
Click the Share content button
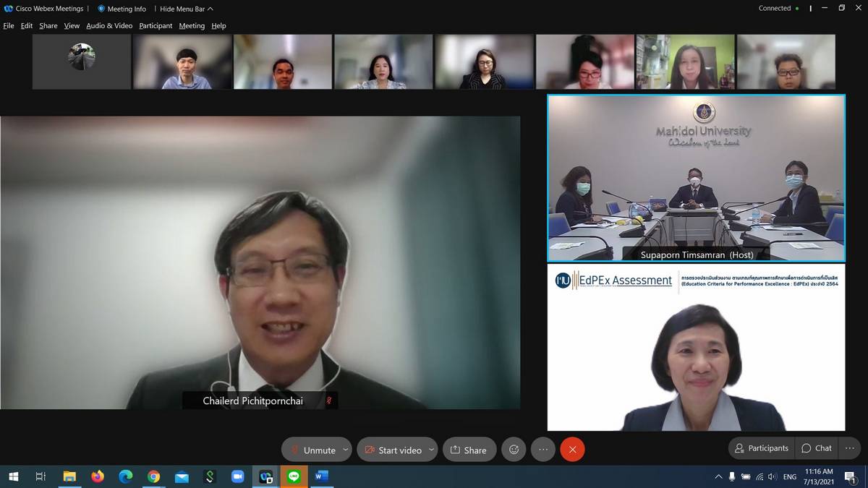pos(469,450)
